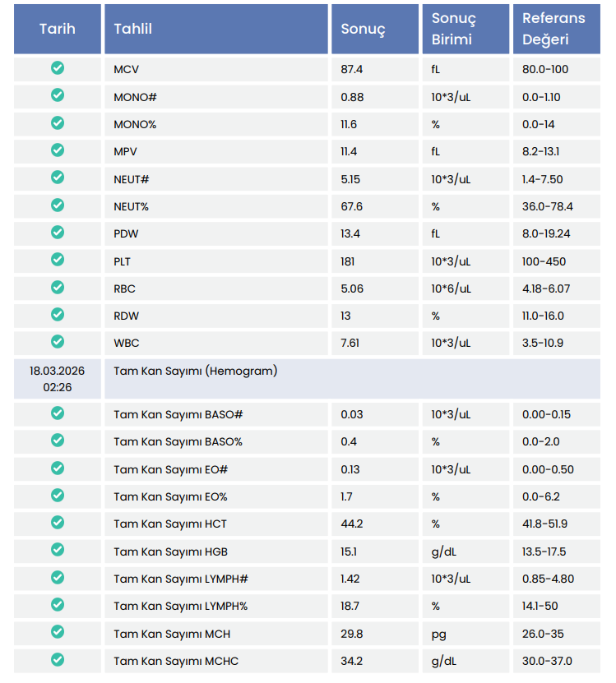Image resolution: width=616 pixels, height=683 pixels.
Task: Click the check icon in the MPV row
Action: point(58,150)
